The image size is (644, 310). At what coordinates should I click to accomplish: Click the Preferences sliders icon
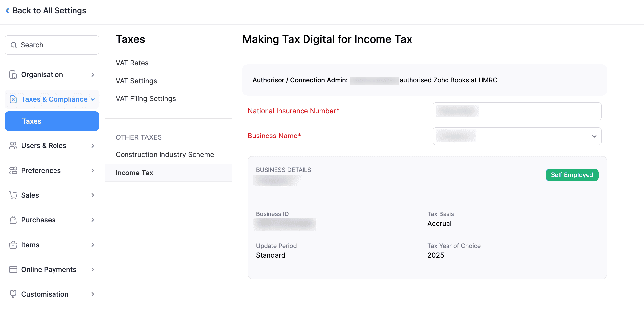13,171
